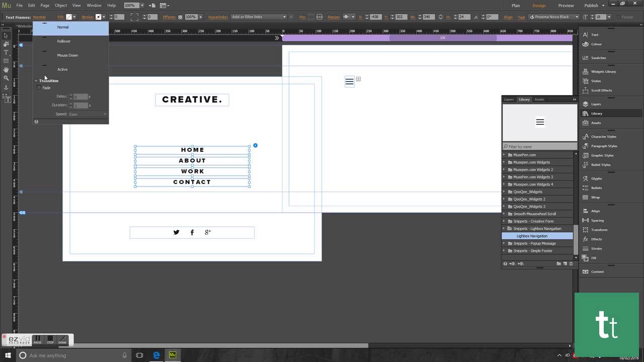
Task: Collapse Snippets - Lighbox Navigation folder
Action: coord(504,229)
